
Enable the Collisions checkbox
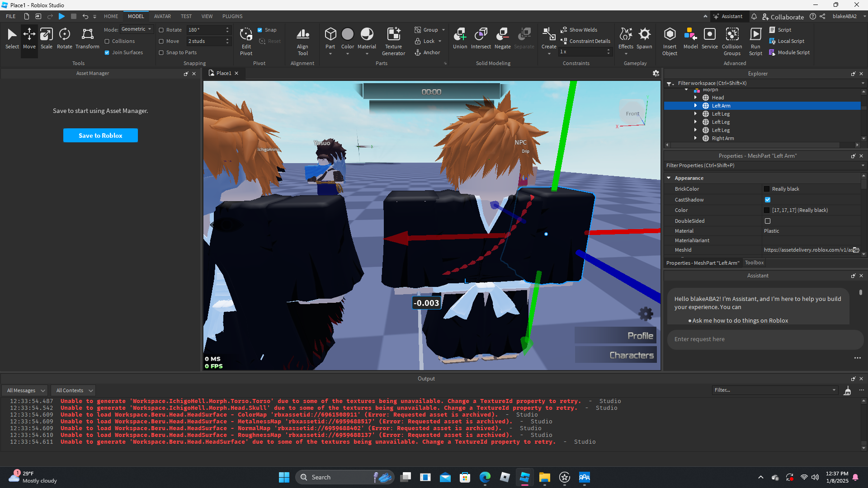pyautogui.click(x=107, y=41)
